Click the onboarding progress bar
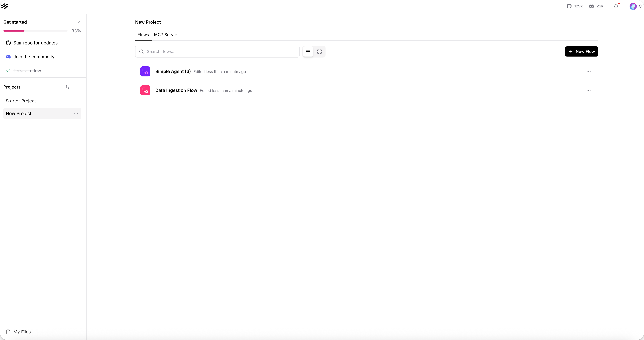This screenshot has height=340, width=644. pos(35,31)
